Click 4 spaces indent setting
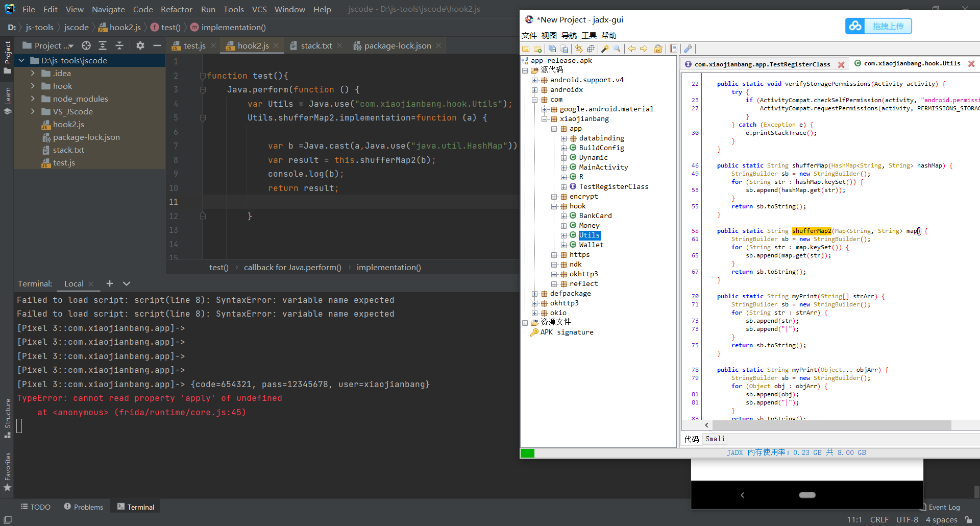This screenshot has width=980, height=526. 941,519
